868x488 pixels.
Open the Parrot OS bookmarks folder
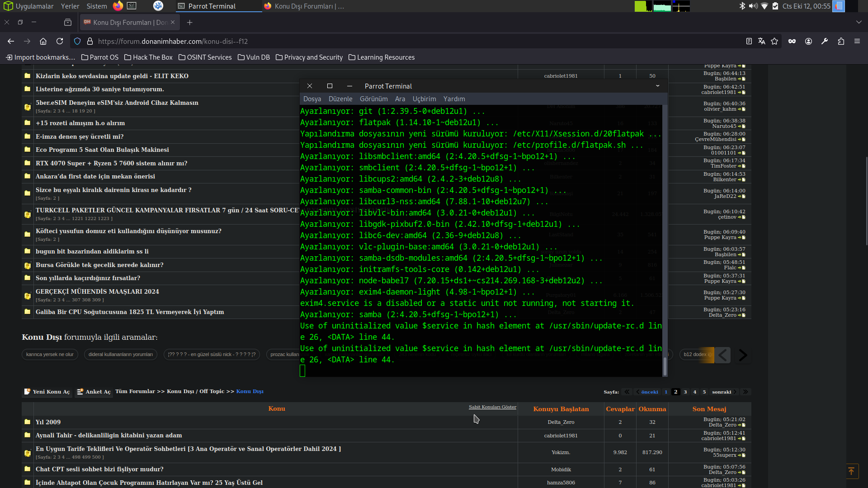tap(100, 57)
